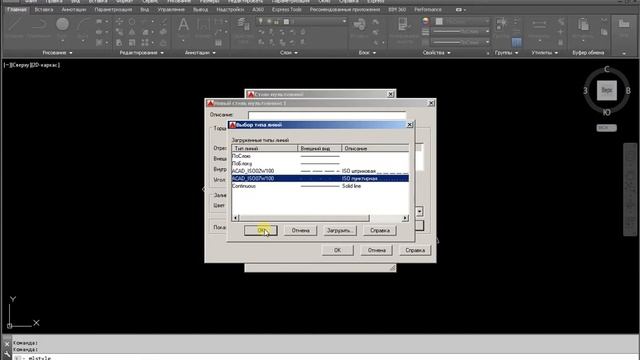
Task: Click the Measure tool in Utilities panel
Action: (539, 25)
